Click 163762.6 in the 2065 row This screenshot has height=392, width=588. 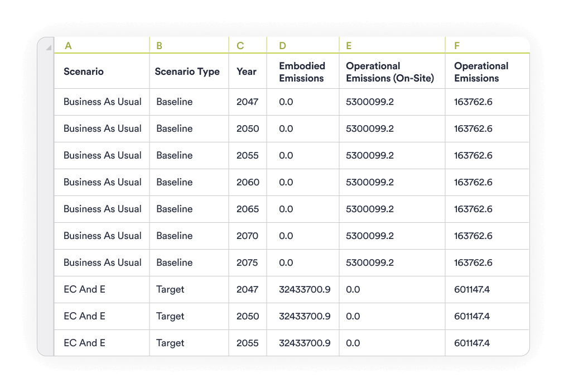487,209
